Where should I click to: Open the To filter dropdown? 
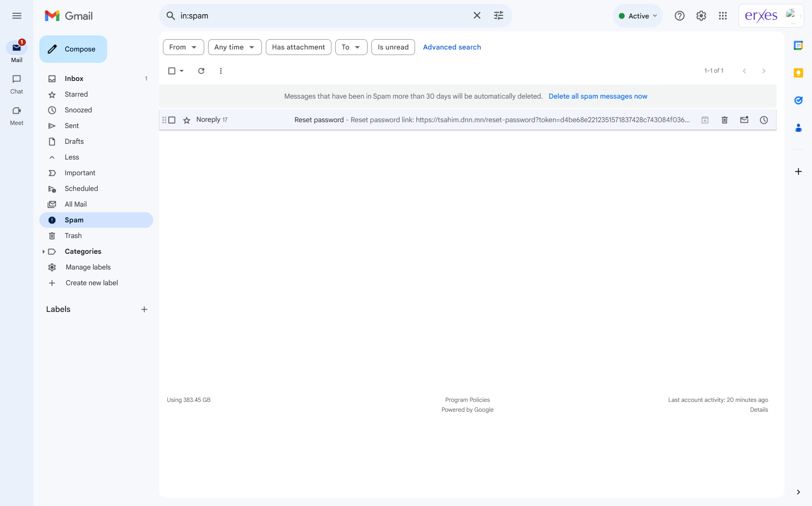(351, 47)
